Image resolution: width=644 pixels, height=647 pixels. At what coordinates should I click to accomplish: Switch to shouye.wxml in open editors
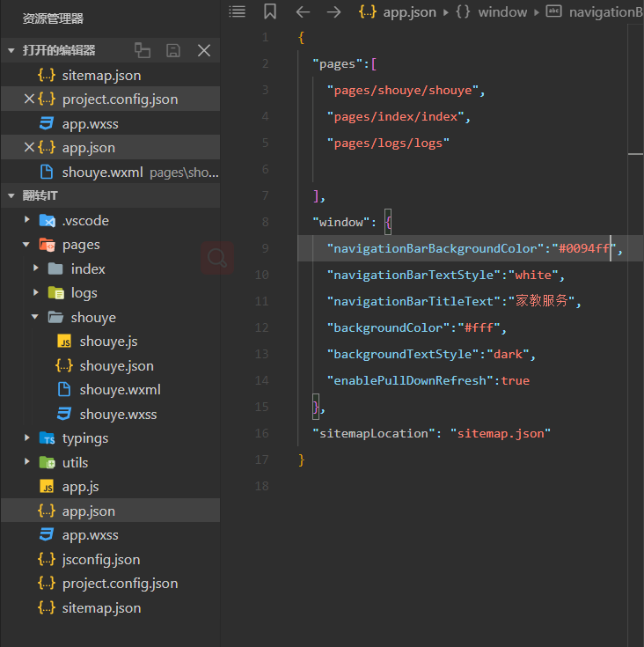(x=110, y=172)
